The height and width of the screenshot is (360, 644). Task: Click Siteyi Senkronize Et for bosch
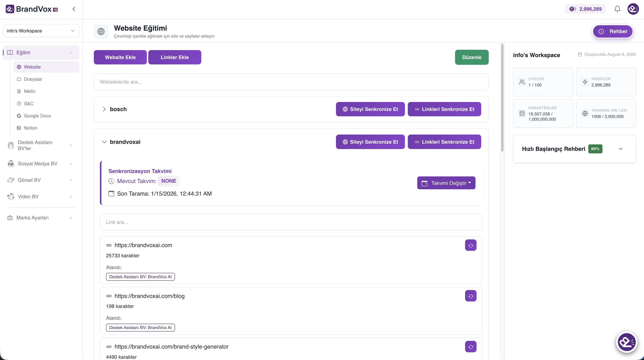pyautogui.click(x=370, y=109)
